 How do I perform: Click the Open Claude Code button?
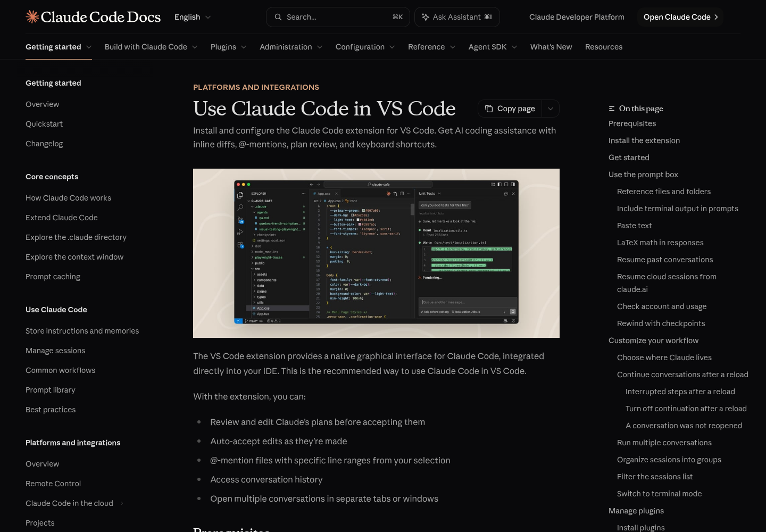(680, 17)
